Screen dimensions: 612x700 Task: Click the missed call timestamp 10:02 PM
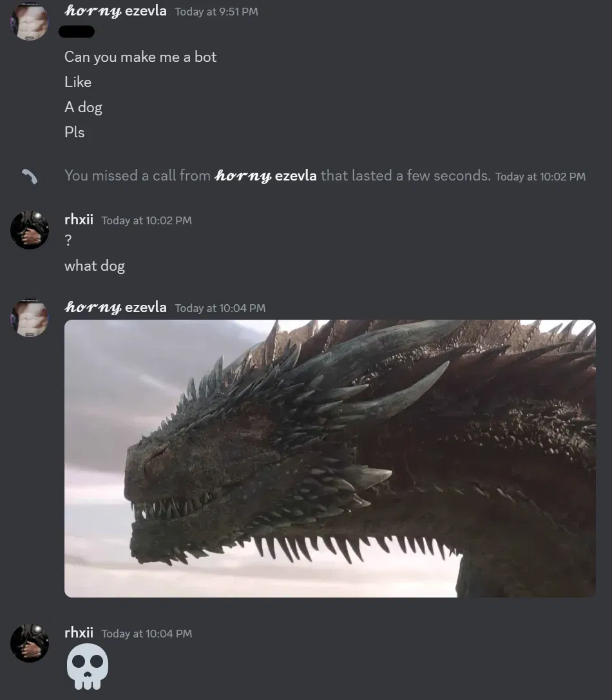coord(540,177)
